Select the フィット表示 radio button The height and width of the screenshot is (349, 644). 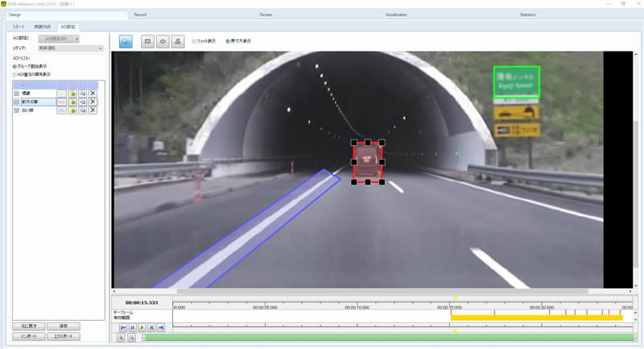195,40
